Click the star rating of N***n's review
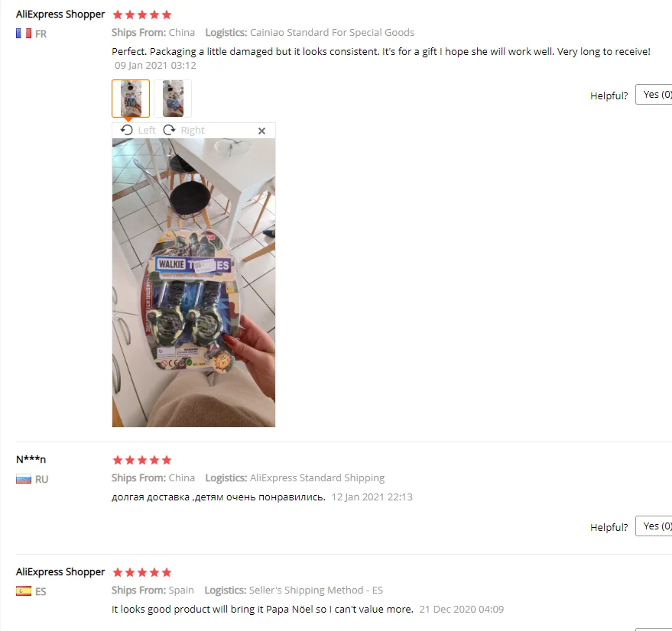This screenshot has width=672, height=631. 142,461
